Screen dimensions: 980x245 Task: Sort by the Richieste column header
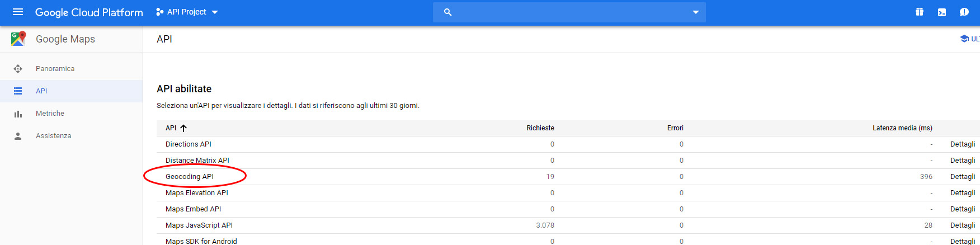(540, 128)
